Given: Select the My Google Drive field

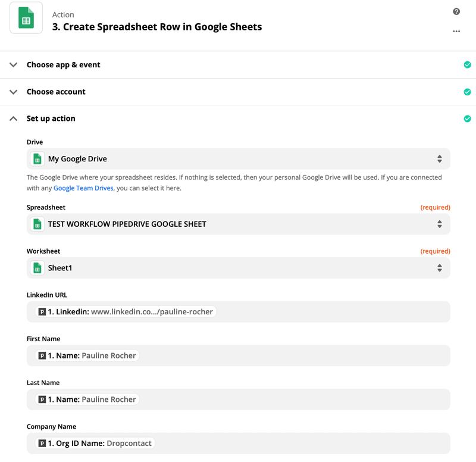Looking at the screenshot, I should pos(239,159).
